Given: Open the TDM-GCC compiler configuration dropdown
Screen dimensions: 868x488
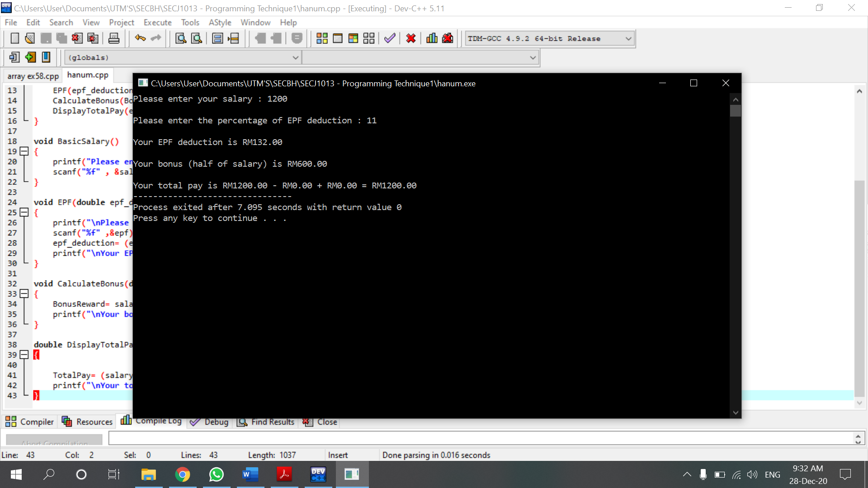Looking at the screenshot, I should [628, 38].
